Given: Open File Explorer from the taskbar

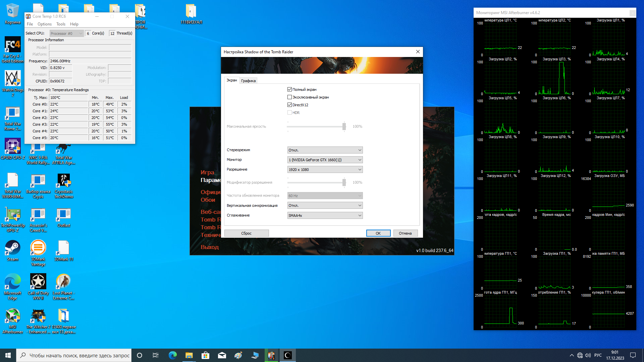Looking at the screenshot, I should tap(189, 355).
